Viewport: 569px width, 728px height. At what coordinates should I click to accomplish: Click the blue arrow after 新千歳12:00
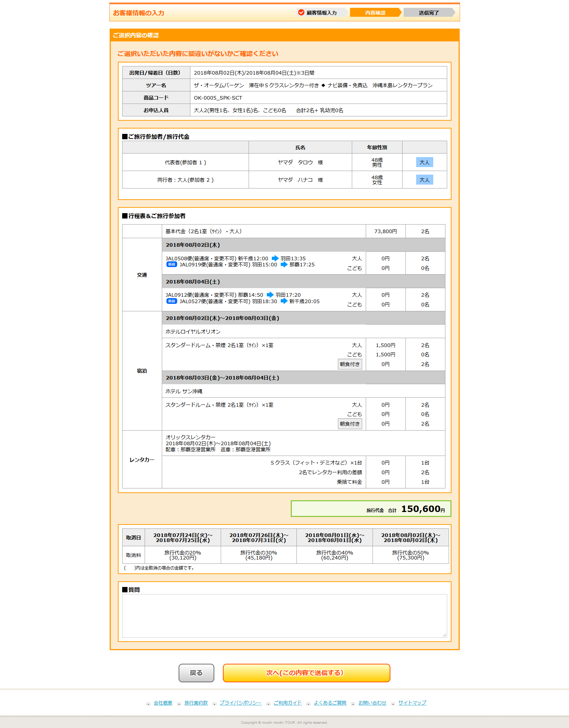[x=275, y=258]
